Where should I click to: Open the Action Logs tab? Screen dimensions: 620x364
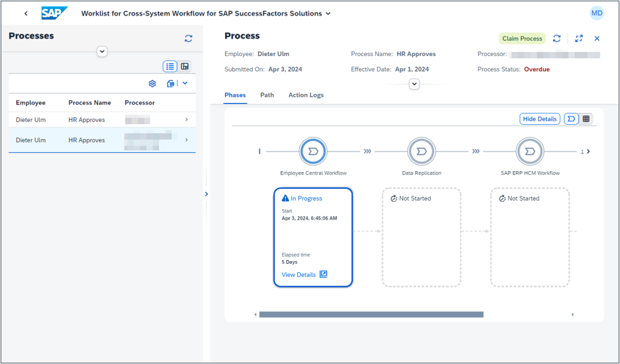tap(306, 95)
